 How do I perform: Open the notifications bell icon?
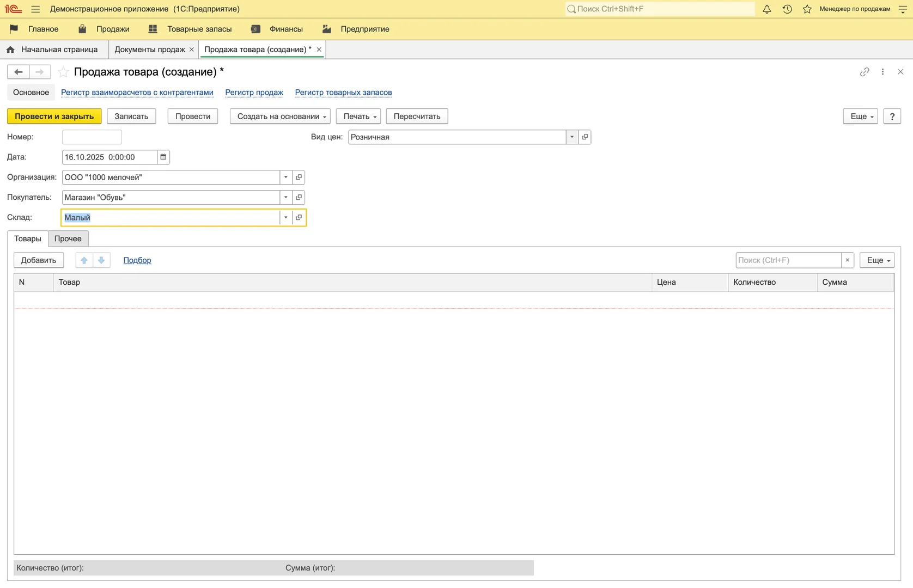766,9
